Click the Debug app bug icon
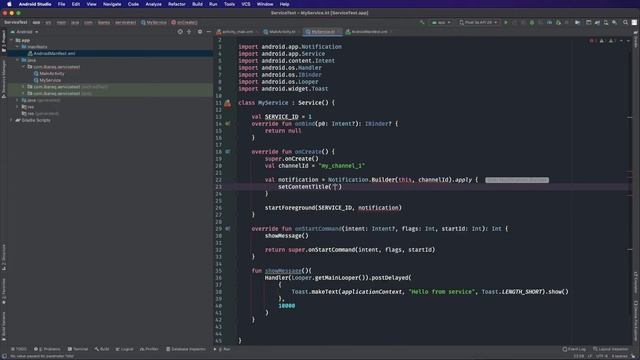Screen dimensions: 640x360 click(532, 22)
